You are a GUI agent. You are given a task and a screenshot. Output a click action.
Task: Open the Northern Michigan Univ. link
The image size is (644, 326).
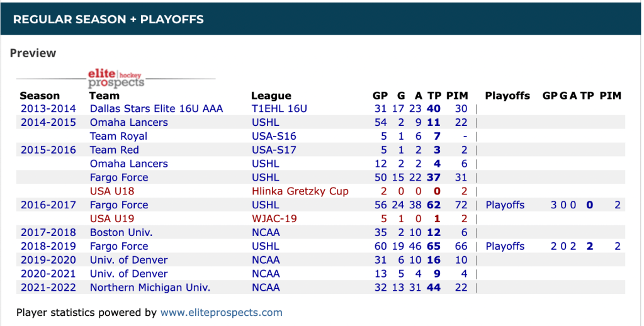pyautogui.click(x=150, y=288)
